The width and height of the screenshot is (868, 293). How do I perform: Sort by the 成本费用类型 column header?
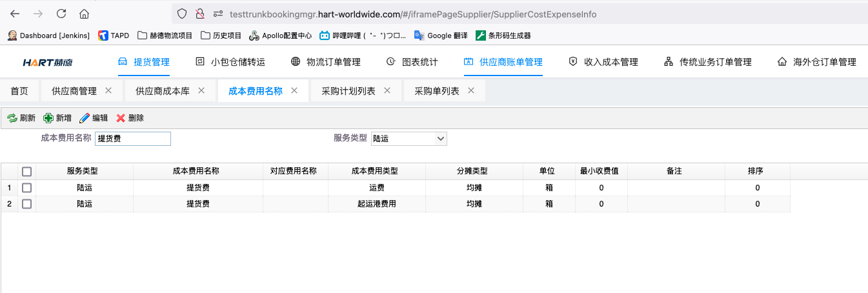376,171
